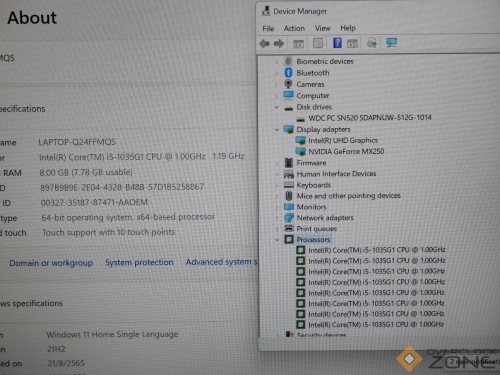This screenshot has width=500, height=375.
Task: Click the About page heading
Action: pyautogui.click(x=32, y=18)
